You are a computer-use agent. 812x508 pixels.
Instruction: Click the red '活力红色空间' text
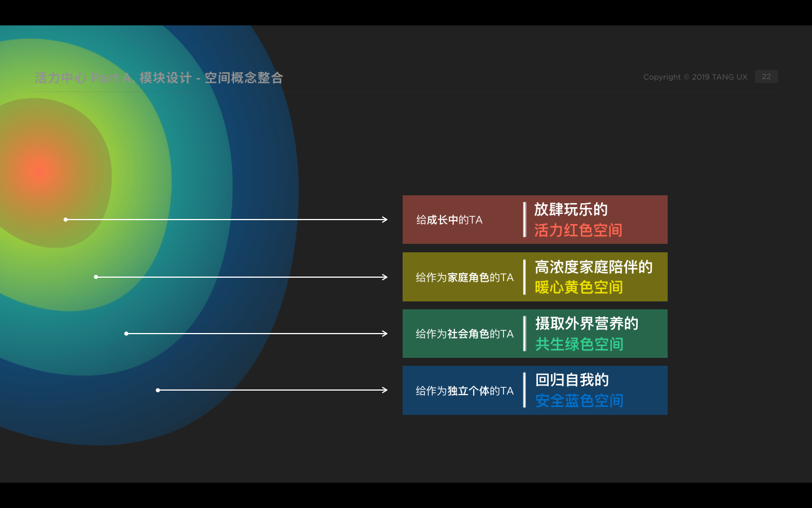(x=578, y=230)
